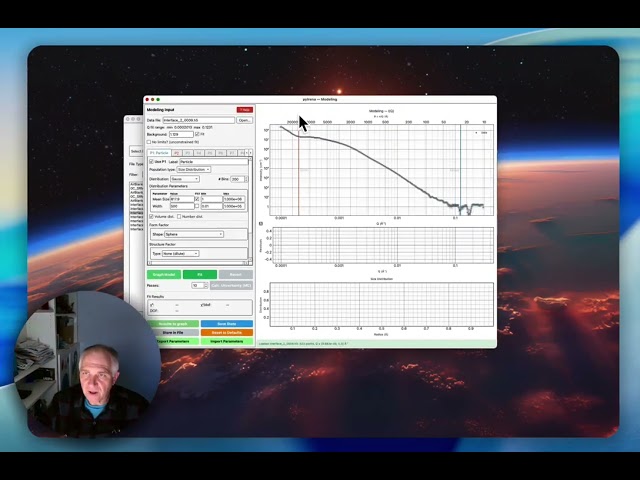
Task: Click the tab scroll right arrow
Action: click(x=250, y=153)
